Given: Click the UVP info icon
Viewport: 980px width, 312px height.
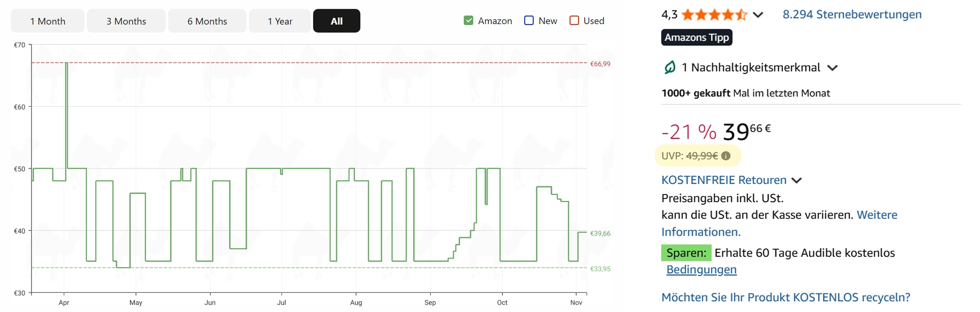Looking at the screenshot, I should tap(726, 156).
